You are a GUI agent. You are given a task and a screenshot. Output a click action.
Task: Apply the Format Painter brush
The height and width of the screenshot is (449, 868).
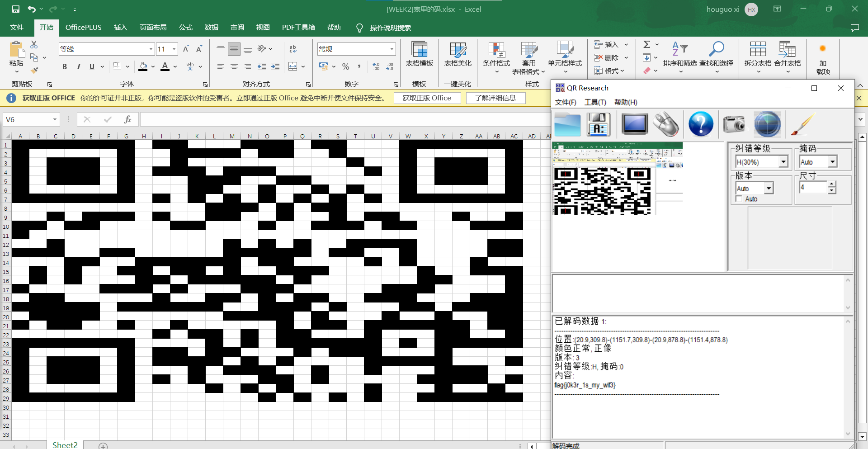pos(34,70)
